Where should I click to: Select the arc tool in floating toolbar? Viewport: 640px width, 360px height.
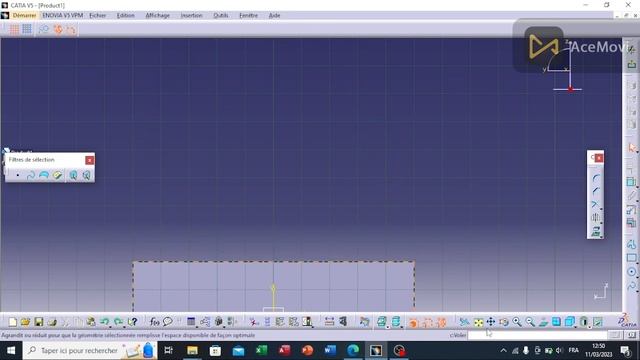pos(596,178)
